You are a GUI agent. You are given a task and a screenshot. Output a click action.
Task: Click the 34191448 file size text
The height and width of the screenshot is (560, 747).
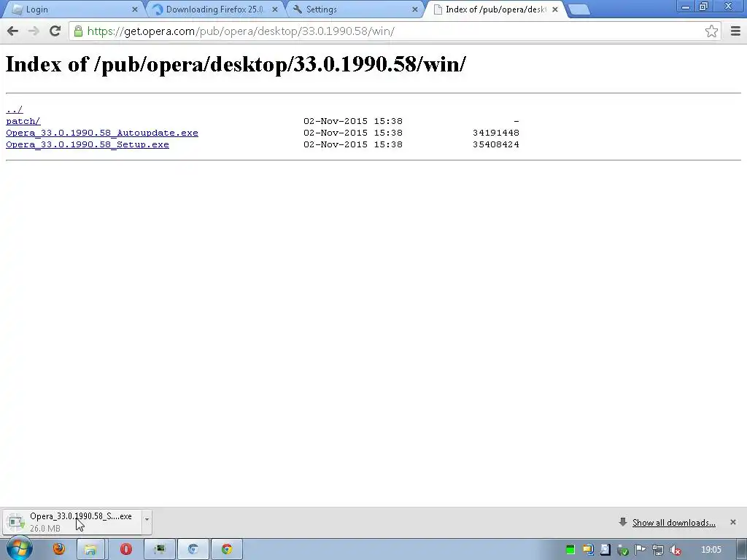click(x=496, y=133)
